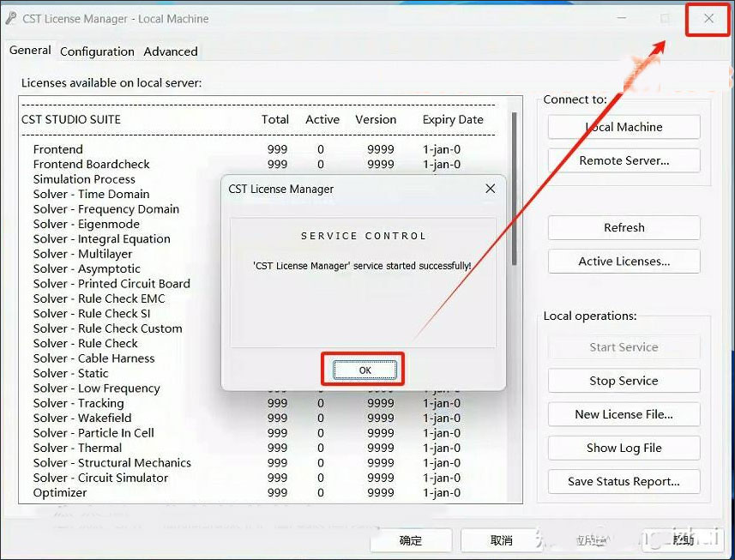Screen dimensions: 735x560
Task: Select Solver - Rule Check SI entry
Action: [92, 314]
